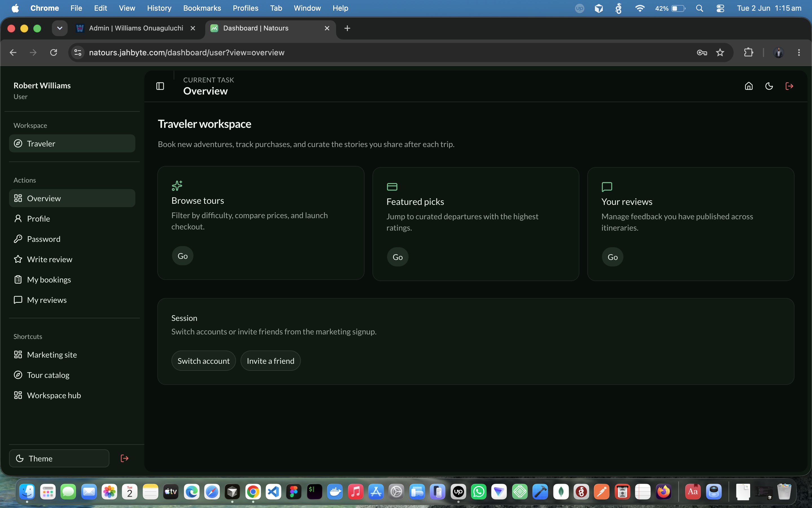Open Docker from the Dock
The width and height of the screenshot is (812, 508).
335,492
